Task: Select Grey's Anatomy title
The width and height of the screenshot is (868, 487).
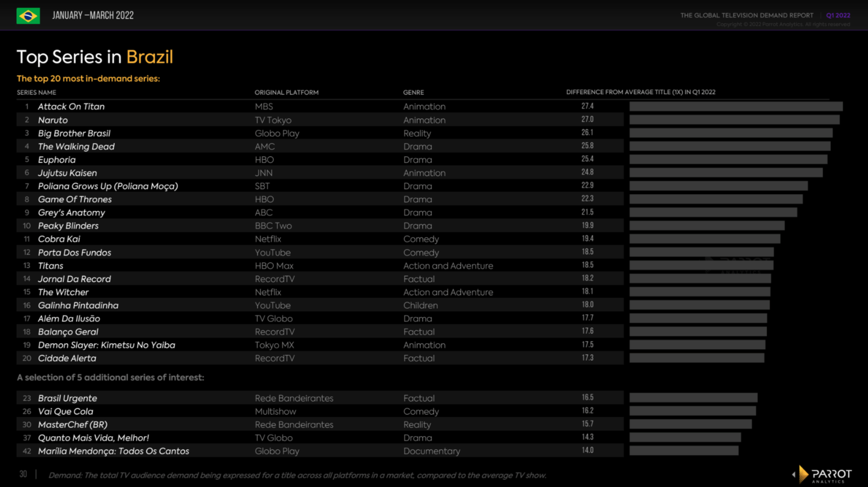Action: click(72, 213)
